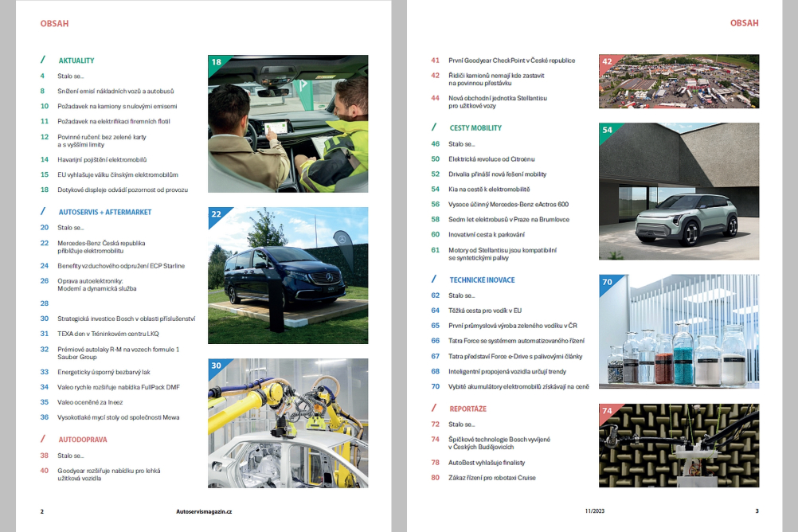Click 'Snížení emisí nákladních vozů a autobusů'
The image size is (798, 532).
(115, 91)
